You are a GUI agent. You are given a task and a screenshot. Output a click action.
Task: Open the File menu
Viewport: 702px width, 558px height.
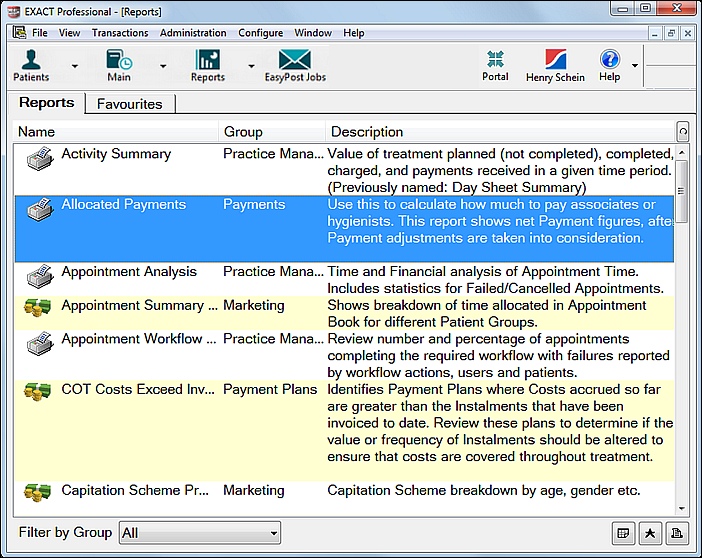click(x=39, y=33)
